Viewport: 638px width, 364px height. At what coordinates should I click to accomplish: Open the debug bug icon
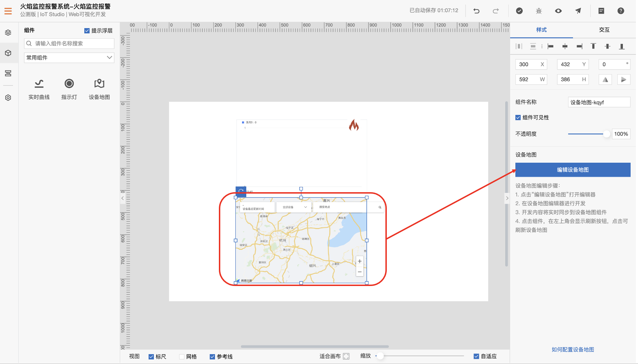(x=539, y=11)
